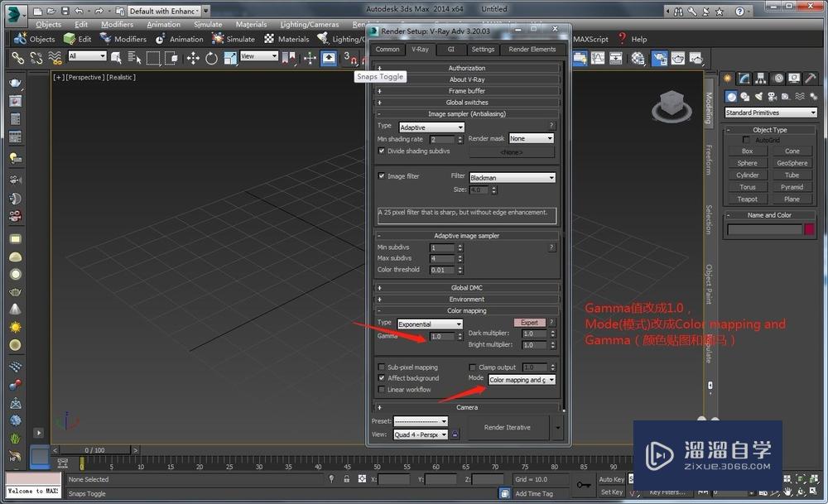The image size is (828, 504).
Task: Select the Move tool in toolbar
Action: (x=193, y=58)
